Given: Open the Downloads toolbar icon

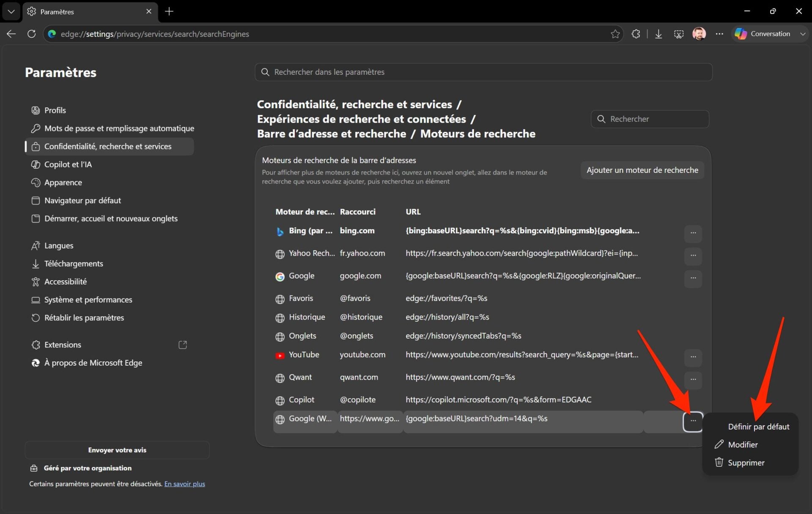Looking at the screenshot, I should coord(658,34).
